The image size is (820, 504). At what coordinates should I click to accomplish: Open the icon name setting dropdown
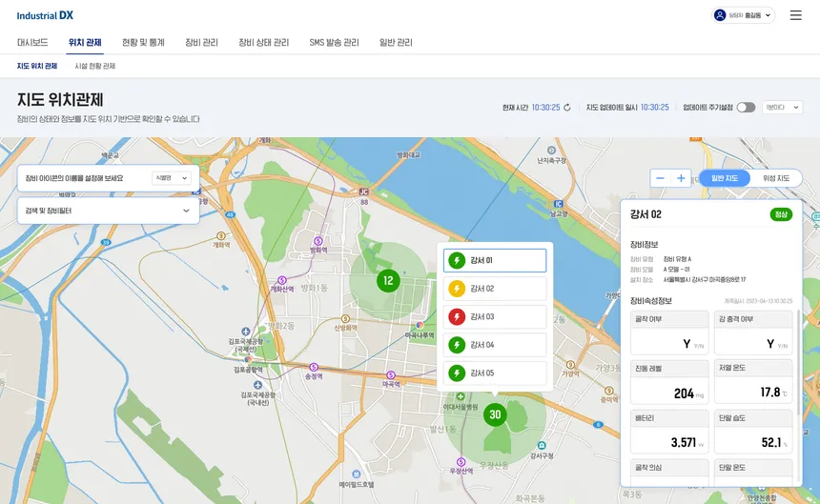[x=171, y=178]
